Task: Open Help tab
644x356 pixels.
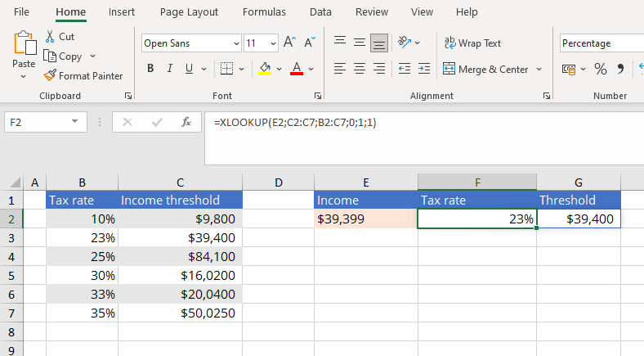Action: (467, 12)
